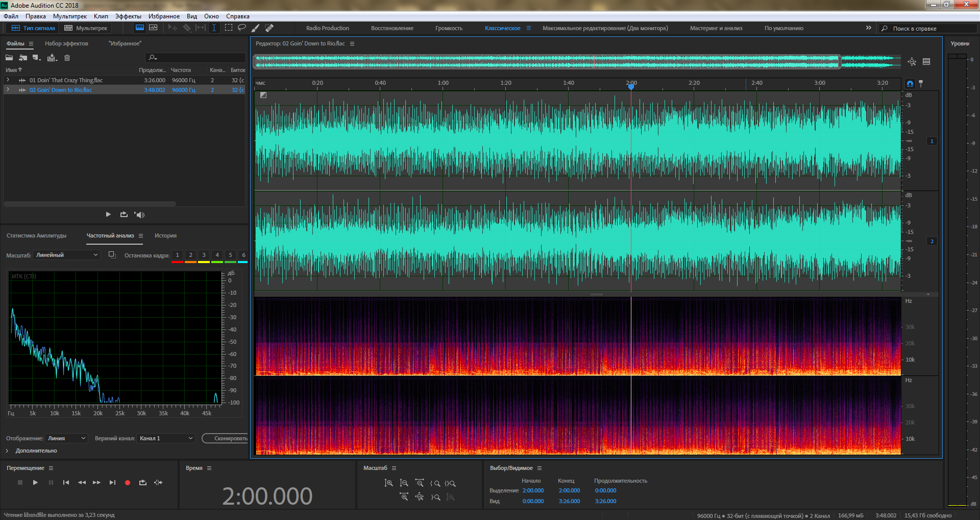This screenshot has height=520, width=980.
Task: Open the "Избранное" tab
Action: (125, 43)
